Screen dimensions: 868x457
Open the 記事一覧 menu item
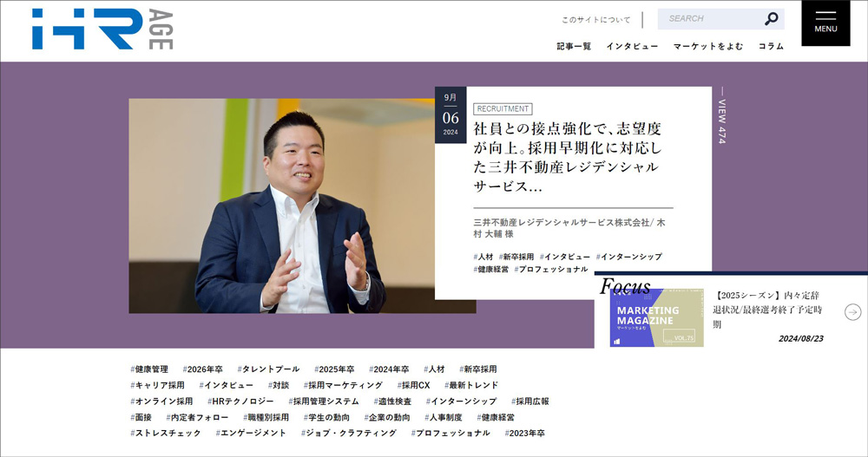coord(574,47)
